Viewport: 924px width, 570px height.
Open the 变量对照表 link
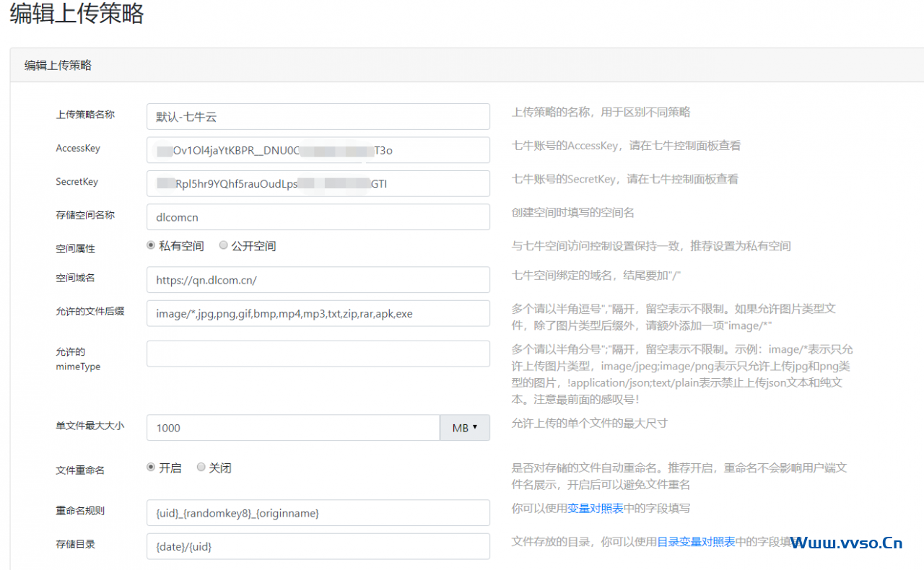(596, 508)
